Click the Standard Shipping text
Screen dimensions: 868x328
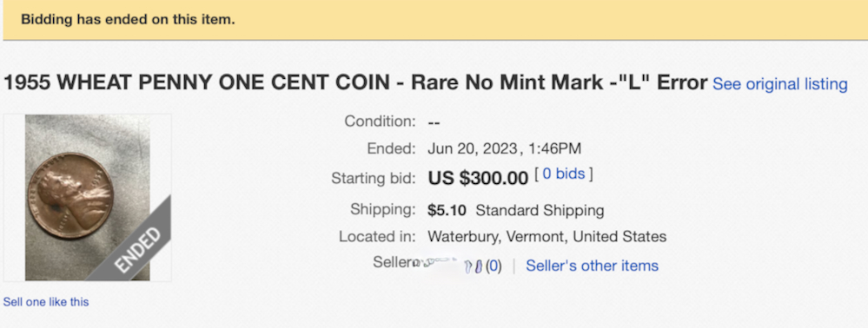[x=540, y=210]
